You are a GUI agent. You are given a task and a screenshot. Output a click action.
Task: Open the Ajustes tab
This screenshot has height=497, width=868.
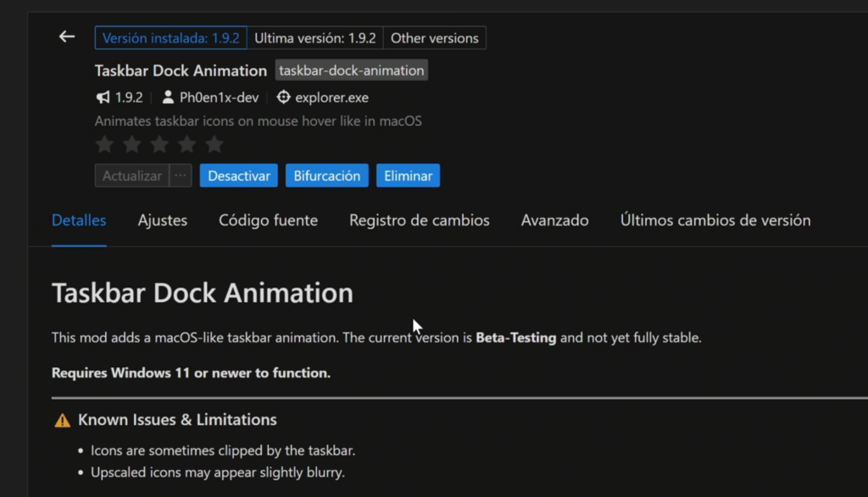click(162, 221)
